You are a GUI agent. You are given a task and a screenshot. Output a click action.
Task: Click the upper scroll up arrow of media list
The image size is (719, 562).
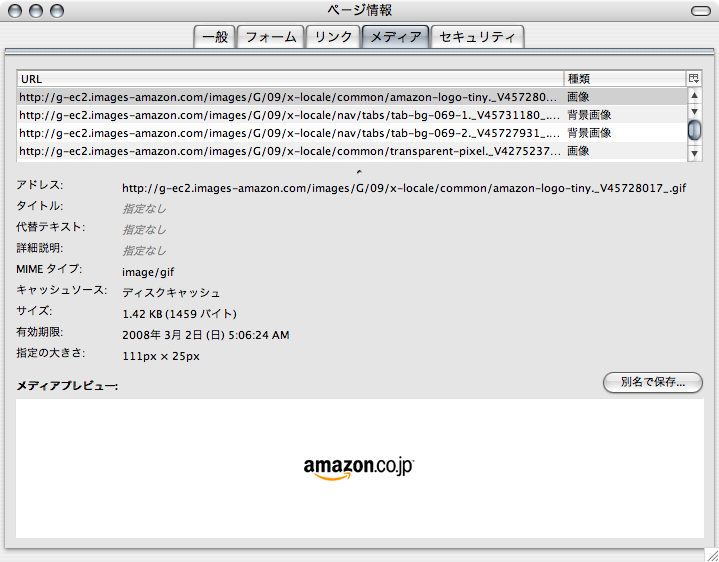pyautogui.click(x=695, y=95)
